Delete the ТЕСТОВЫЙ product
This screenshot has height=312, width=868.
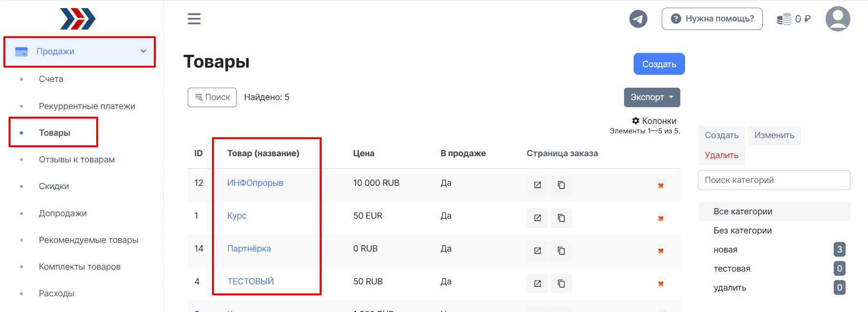(x=661, y=283)
